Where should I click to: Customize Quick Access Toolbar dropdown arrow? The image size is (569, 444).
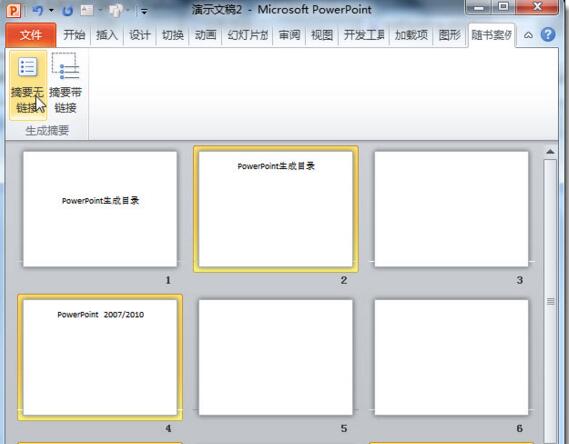(x=144, y=12)
